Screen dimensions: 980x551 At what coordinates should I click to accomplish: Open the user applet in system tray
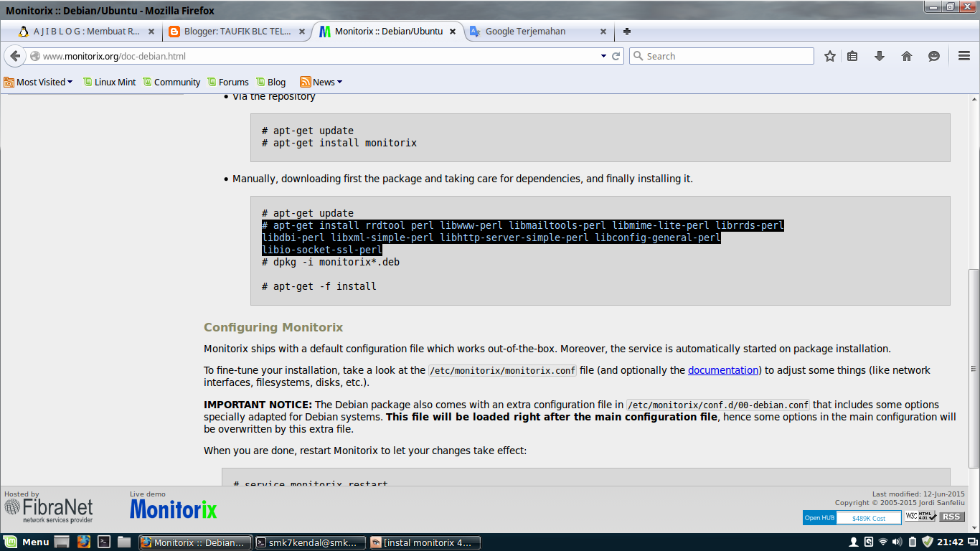(x=854, y=542)
